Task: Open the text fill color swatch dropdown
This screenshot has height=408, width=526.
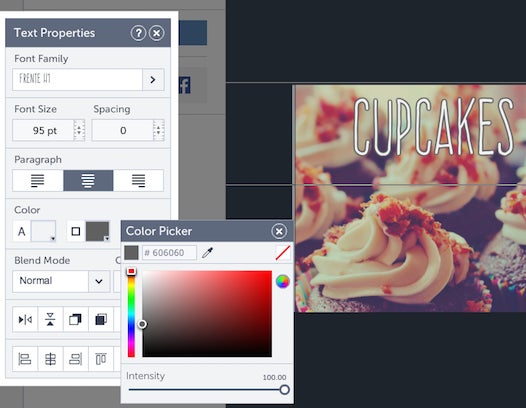Action: 43,231
